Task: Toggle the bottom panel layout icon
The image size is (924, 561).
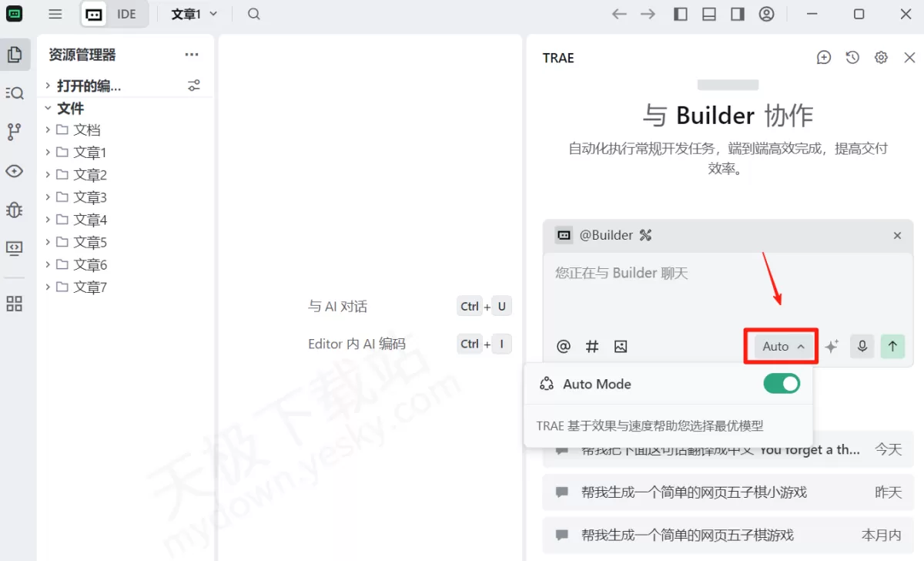Action: click(x=709, y=14)
